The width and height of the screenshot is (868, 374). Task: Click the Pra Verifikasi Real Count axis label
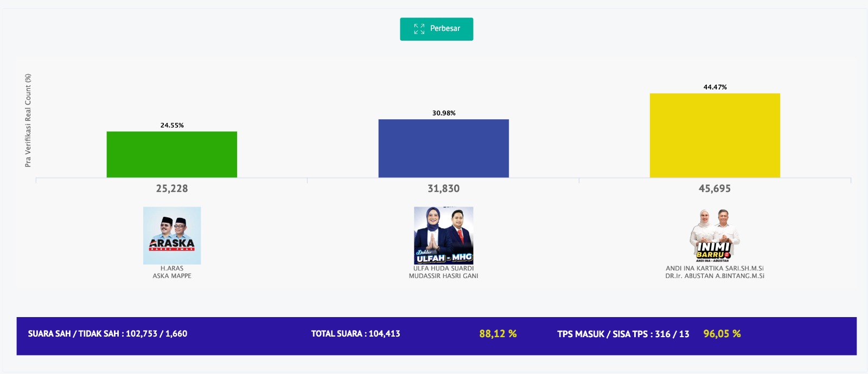click(28, 120)
